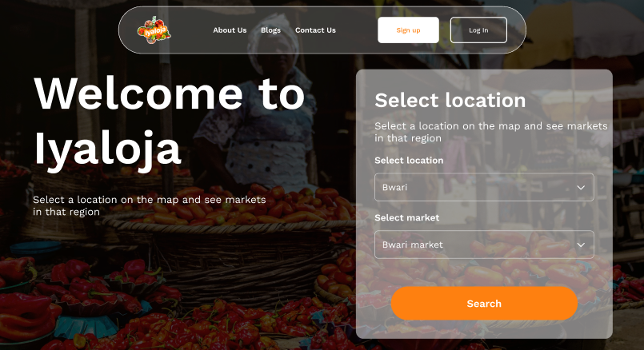The width and height of the screenshot is (644, 350).
Task: Click the bold 'Select location' field label
Action: click(409, 161)
